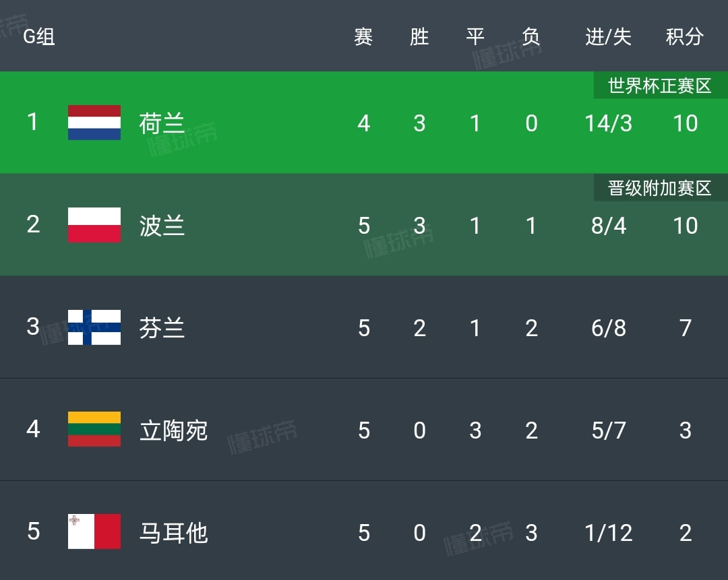Select the 芬兰 team name
The height and width of the screenshot is (580, 728).
(162, 328)
